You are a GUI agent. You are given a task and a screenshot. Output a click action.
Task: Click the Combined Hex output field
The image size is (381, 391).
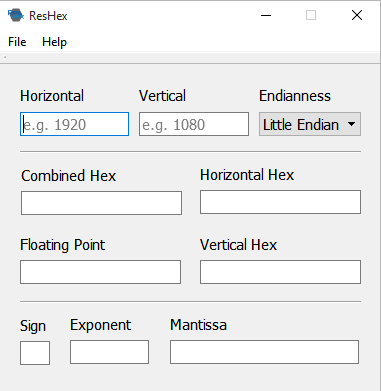click(x=101, y=203)
